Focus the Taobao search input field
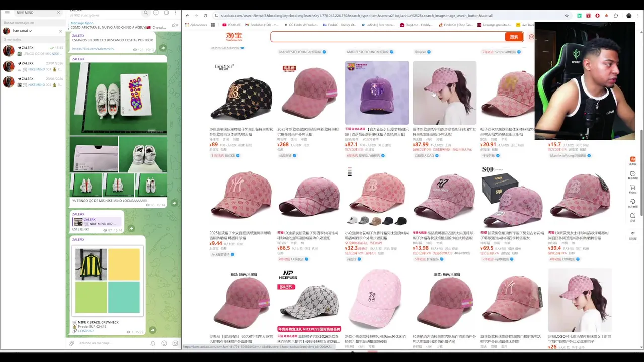The height and width of the screenshot is (362, 644). coord(387,37)
